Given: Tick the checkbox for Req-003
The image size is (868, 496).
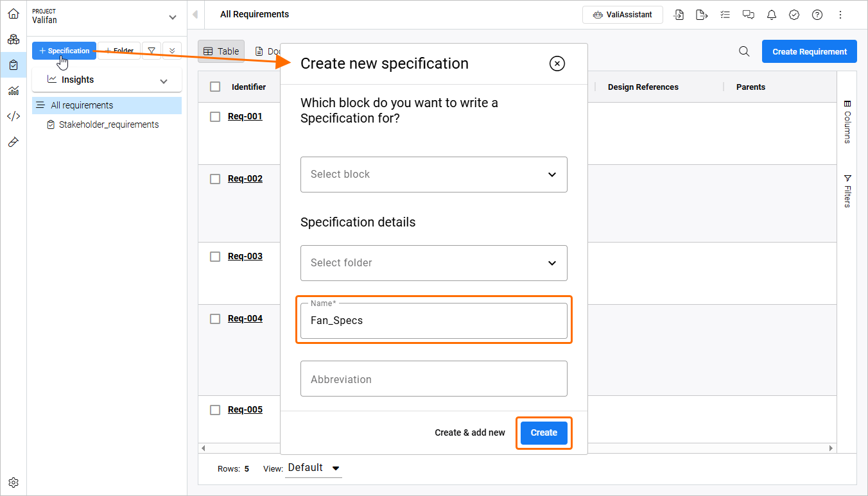Looking at the screenshot, I should click(x=215, y=257).
